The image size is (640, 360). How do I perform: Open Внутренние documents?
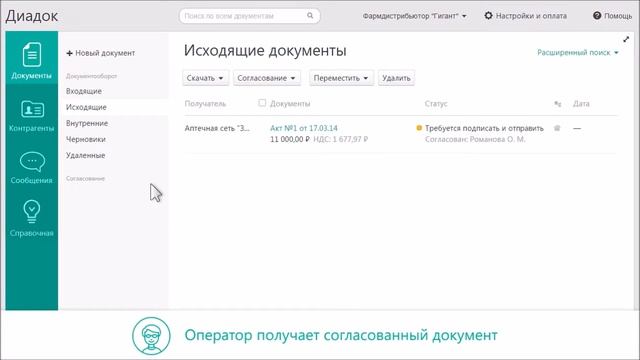point(87,123)
